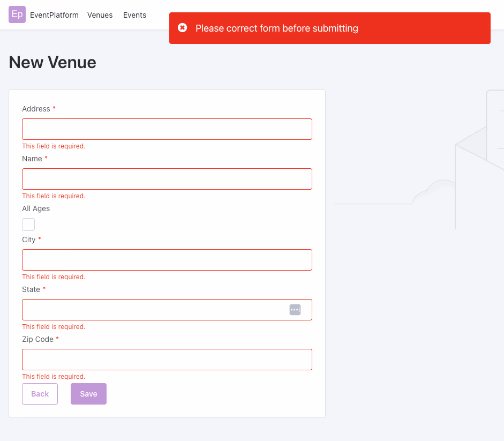Click the All Ages label text

click(36, 208)
